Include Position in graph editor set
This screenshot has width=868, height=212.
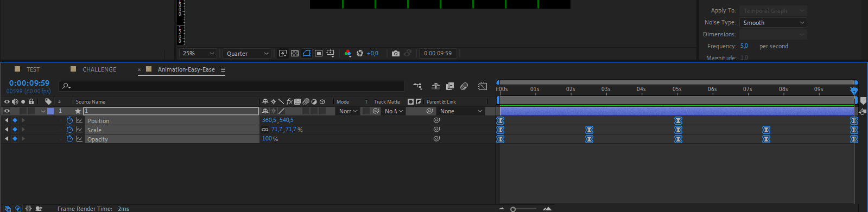click(x=79, y=120)
